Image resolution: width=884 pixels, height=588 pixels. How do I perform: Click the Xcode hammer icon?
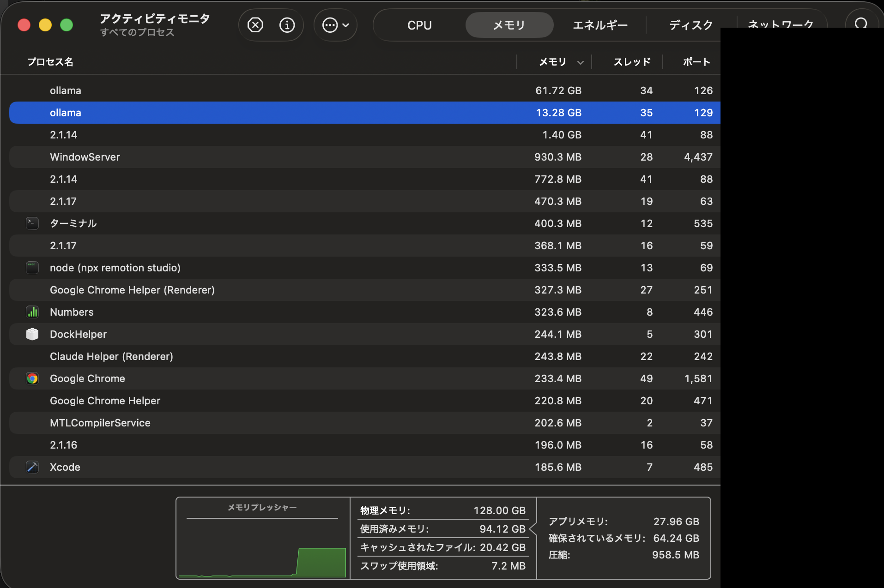coord(32,467)
